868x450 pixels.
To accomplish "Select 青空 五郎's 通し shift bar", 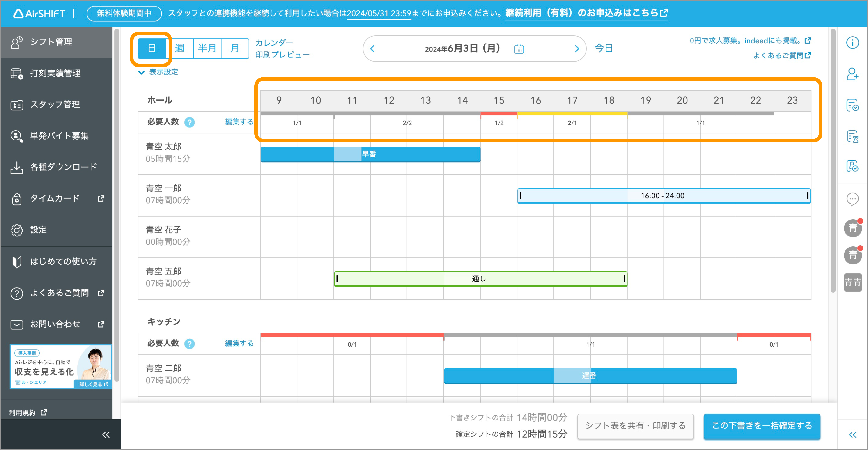I will tap(480, 279).
